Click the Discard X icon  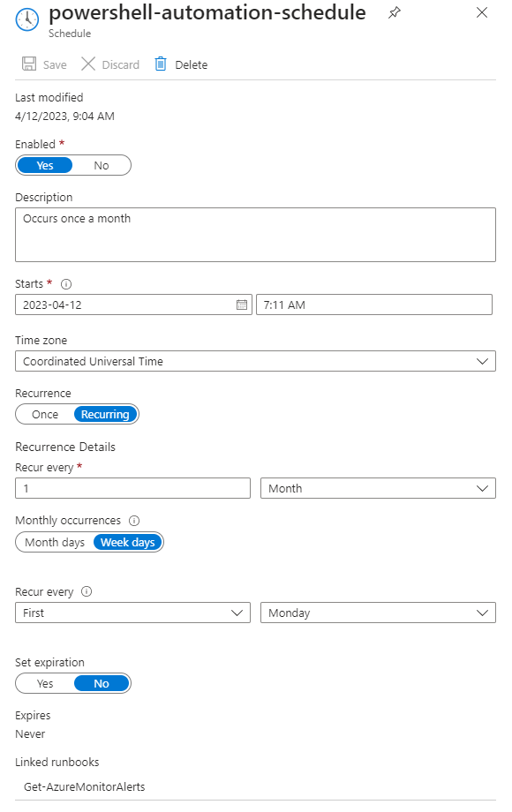tap(88, 64)
